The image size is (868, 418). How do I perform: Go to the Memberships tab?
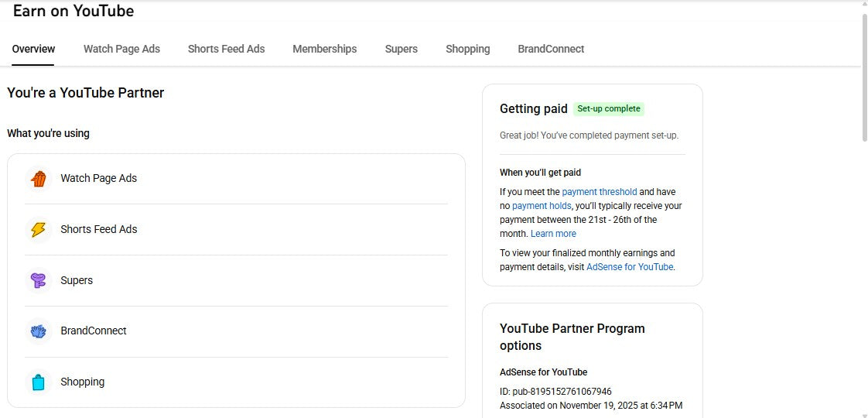pos(324,49)
